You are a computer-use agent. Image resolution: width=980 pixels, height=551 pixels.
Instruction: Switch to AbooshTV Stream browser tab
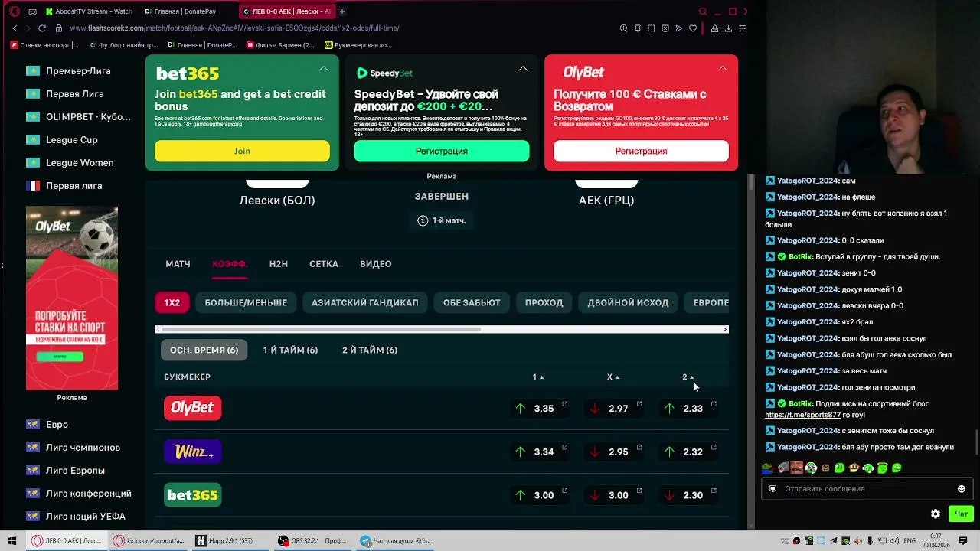(x=89, y=11)
